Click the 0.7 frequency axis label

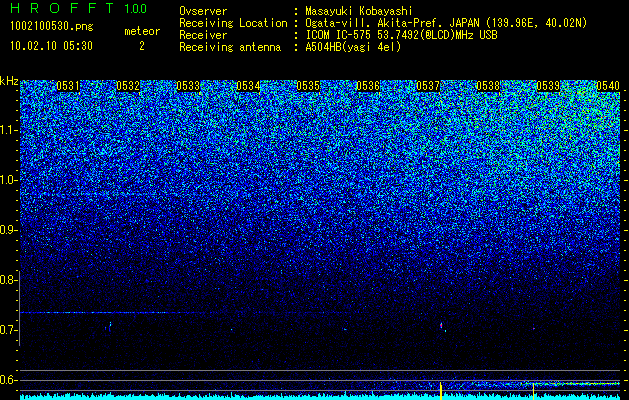coord(7,330)
